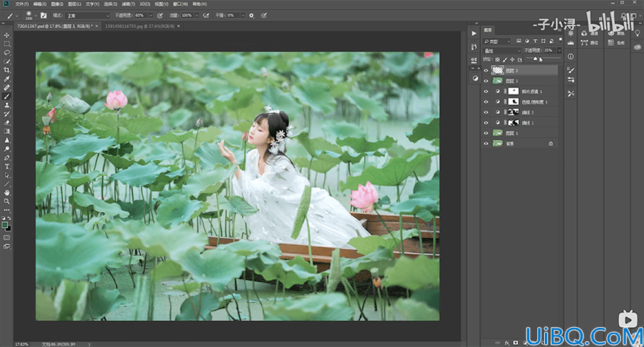Select the Pen tool
The height and width of the screenshot is (347, 644).
[7, 158]
